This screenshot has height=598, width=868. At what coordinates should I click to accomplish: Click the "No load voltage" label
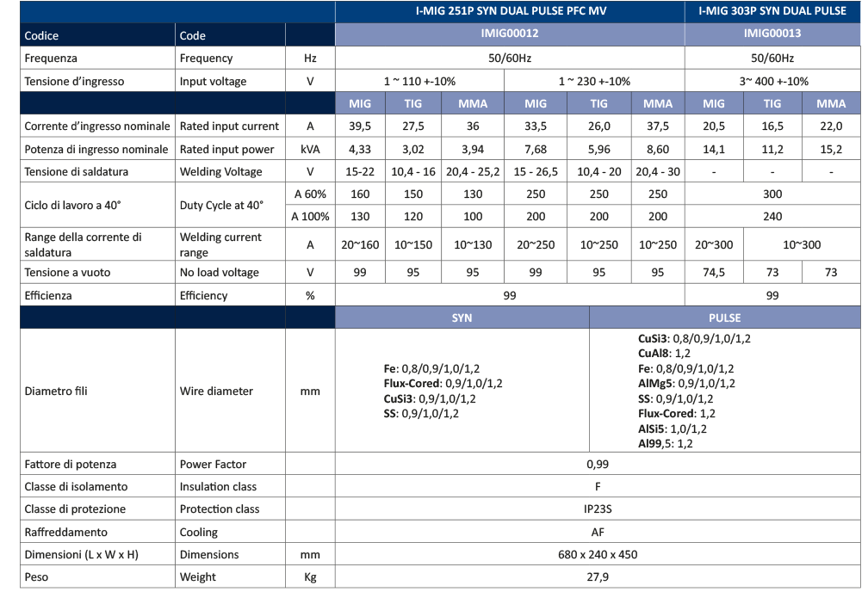[220, 272]
